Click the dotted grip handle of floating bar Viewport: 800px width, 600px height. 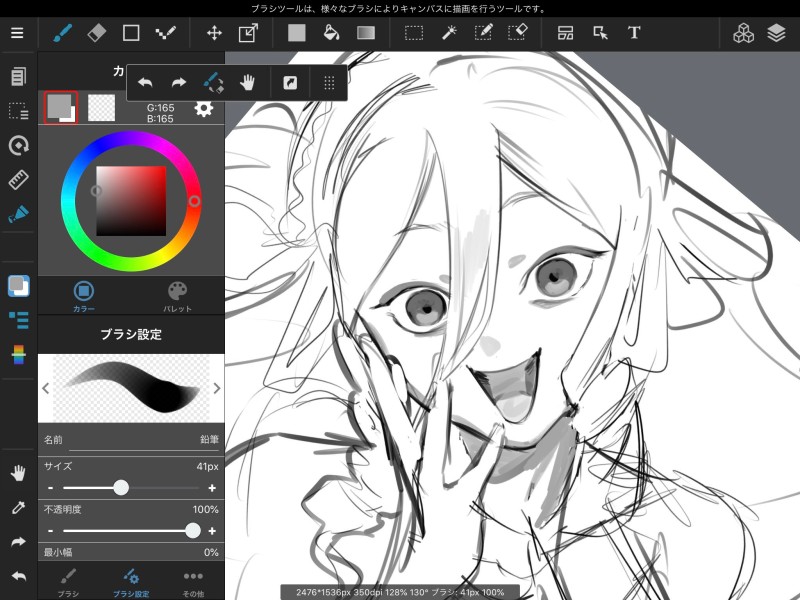click(329, 83)
